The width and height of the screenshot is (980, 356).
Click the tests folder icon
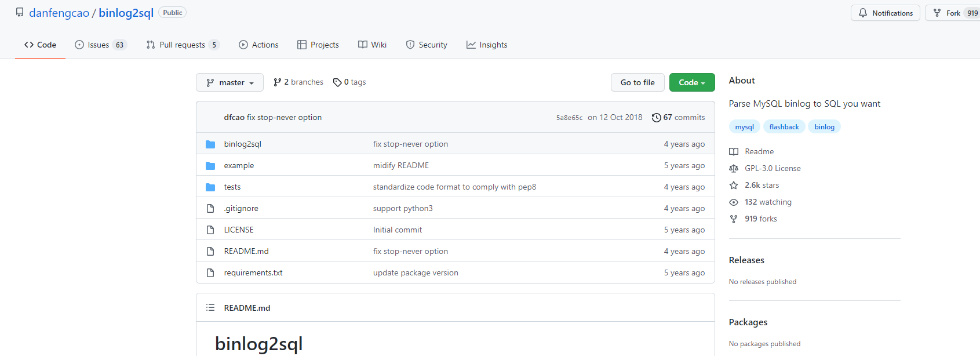210,187
